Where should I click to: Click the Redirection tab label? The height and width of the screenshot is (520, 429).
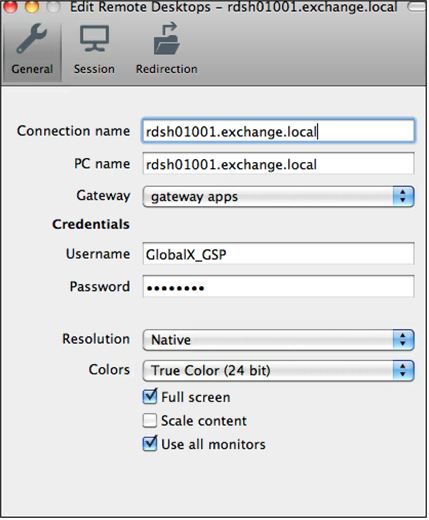pos(166,69)
